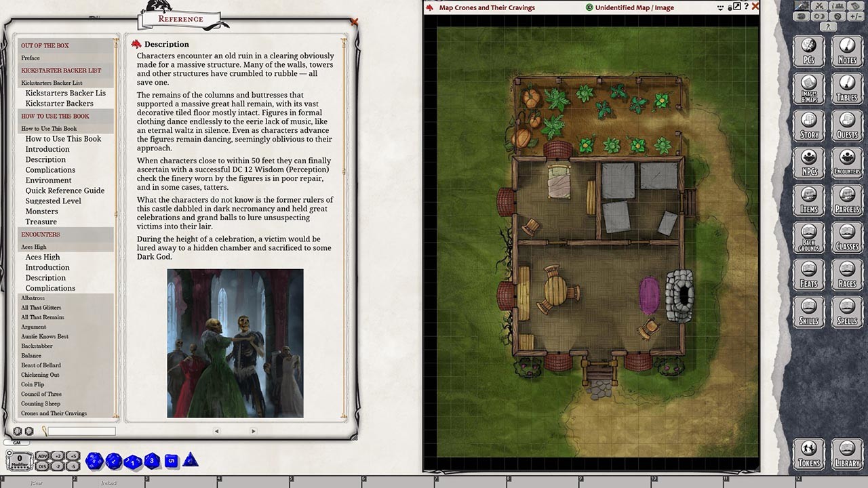Select Quick Reference Guide in index
Screen dimensions: 868x488
point(64,190)
